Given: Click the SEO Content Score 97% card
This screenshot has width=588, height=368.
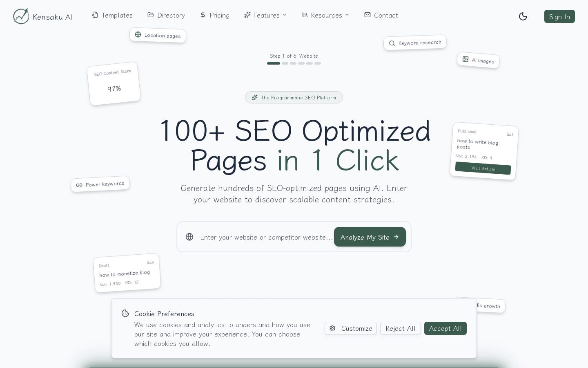Looking at the screenshot, I should 114,83.
